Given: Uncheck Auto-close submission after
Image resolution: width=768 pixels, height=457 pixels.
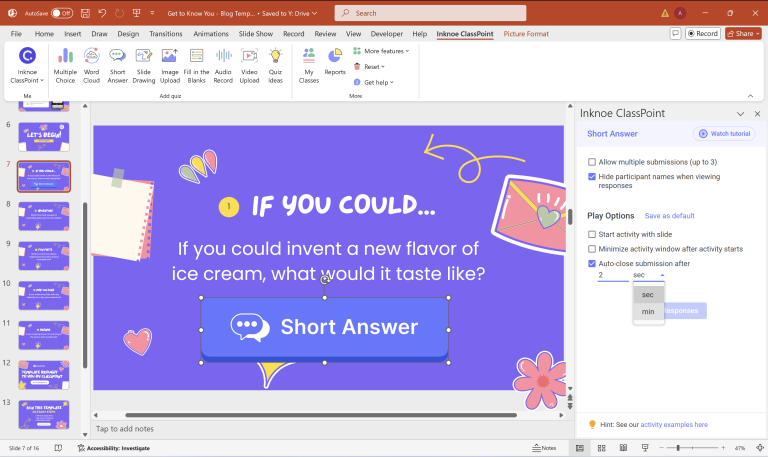Looking at the screenshot, I should (x=592, y=264).
